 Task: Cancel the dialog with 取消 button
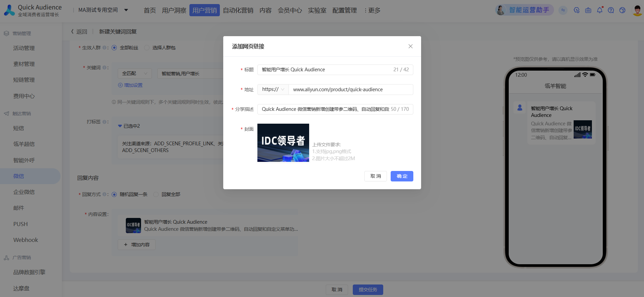(375, 176)
